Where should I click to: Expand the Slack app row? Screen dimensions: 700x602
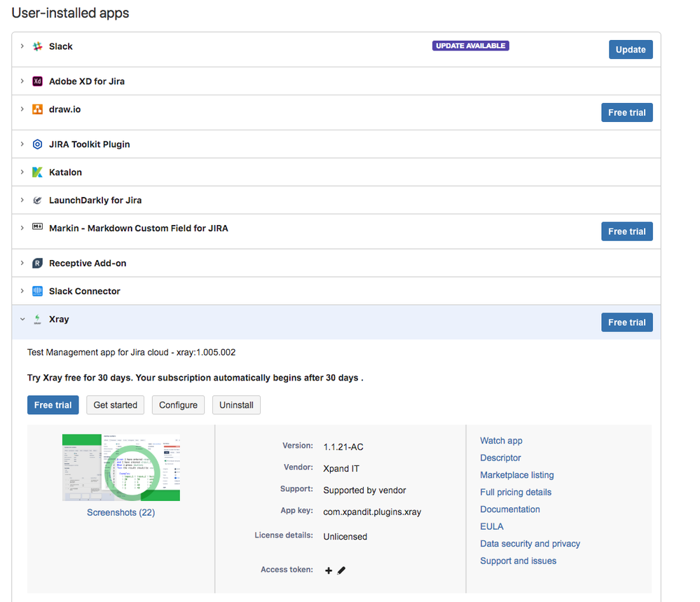pos(22,46)
